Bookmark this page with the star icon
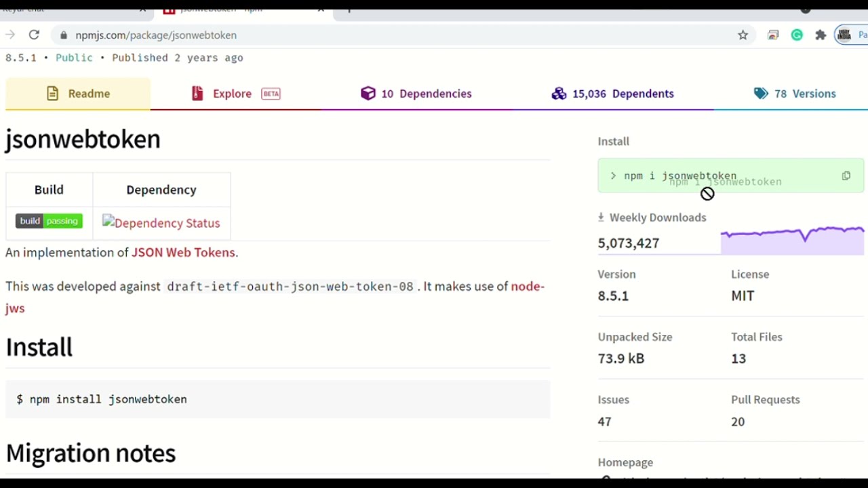The image size is (868, 488). (x=743, y=35)
